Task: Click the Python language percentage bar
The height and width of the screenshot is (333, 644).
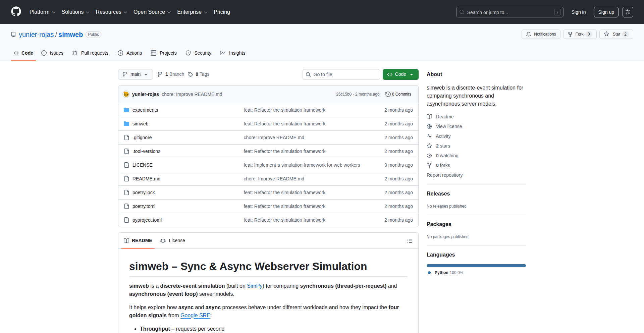Action: [x=476, y=265]
